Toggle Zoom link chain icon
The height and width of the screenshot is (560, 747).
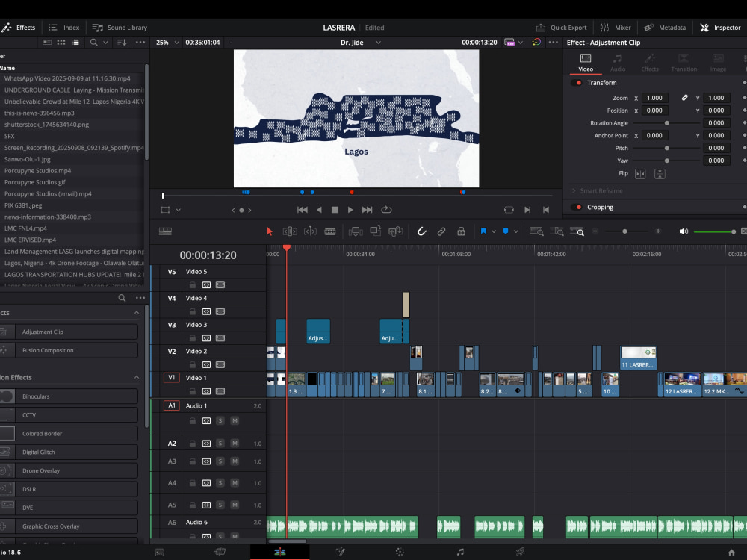(684, 98)
